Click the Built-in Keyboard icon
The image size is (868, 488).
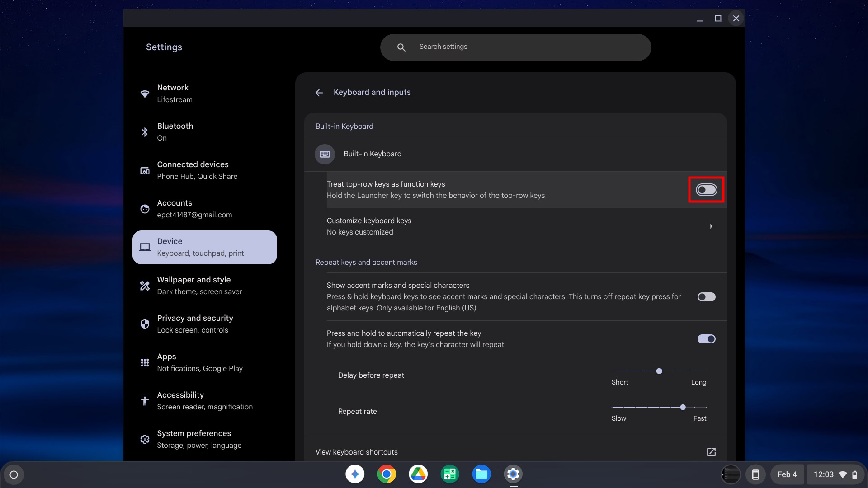point(325,154)
